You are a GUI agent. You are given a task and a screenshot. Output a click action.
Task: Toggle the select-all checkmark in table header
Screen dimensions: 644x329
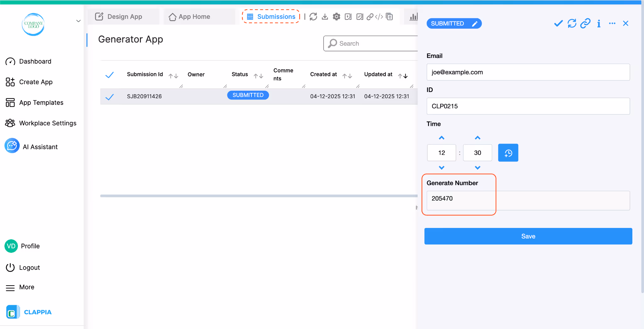point(109,75)
